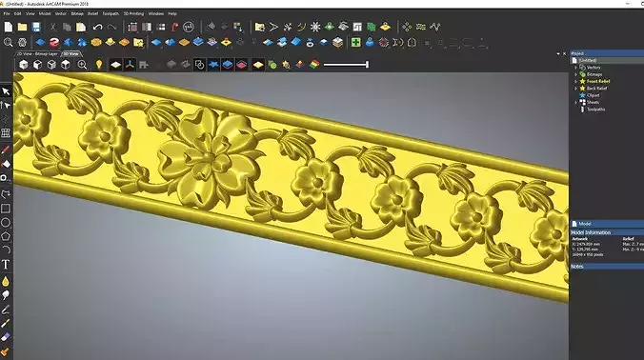Select the Create Rectangle tool
Image resolution: width=644 pixels, height=360 pixels.
click(x=6, y=209)
